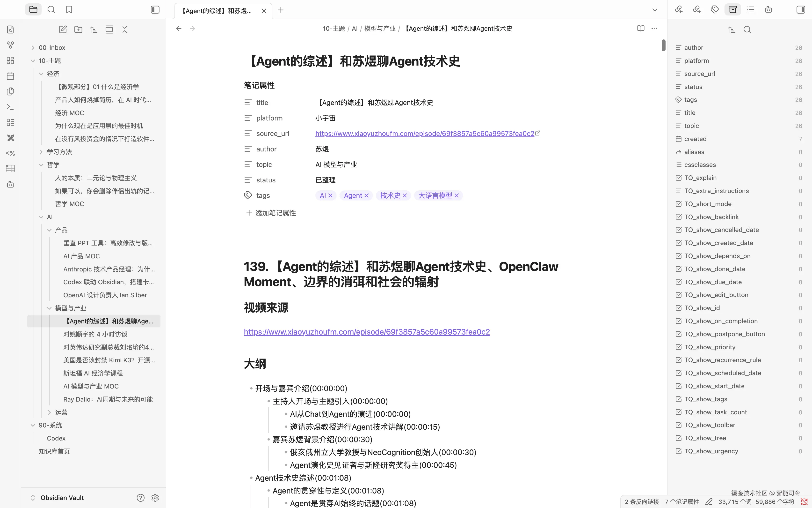Click the auto-reveal current file icon
The height and width of the screenshot is (508, 812).
109,30
